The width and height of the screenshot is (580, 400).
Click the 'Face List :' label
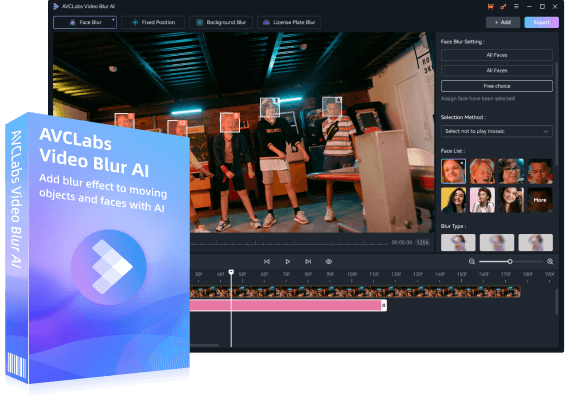[453, 151]
